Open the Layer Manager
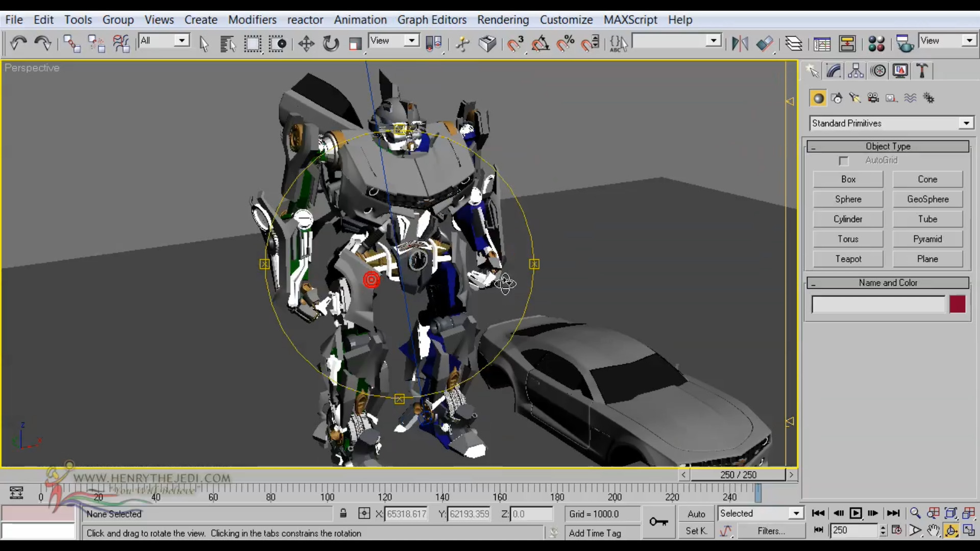Screen dimensions: 980x551 click(x=794, y=44)
